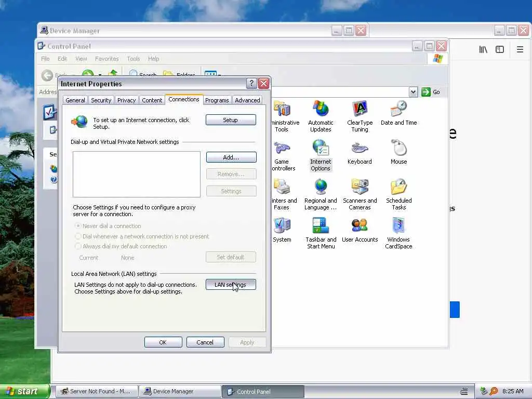This screenshot has width=532, height=399.
Task: Open the Keyboard applet
Action: [x=360, y=152]
